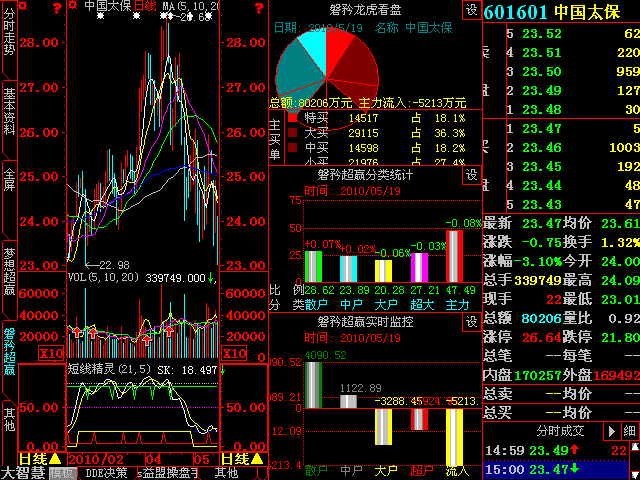
Task: Click the 散户 bar labeled +0.07%
Action: tap(313, 267)
